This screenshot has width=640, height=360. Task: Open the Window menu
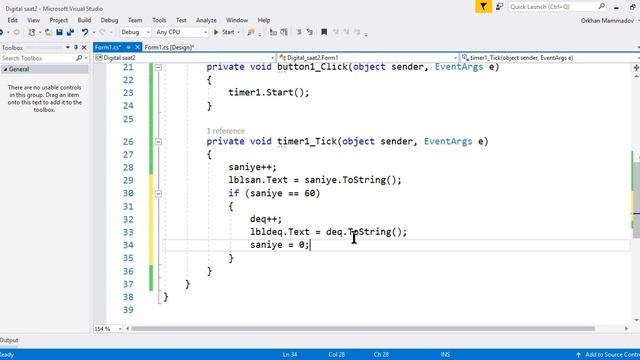point(237,20)
